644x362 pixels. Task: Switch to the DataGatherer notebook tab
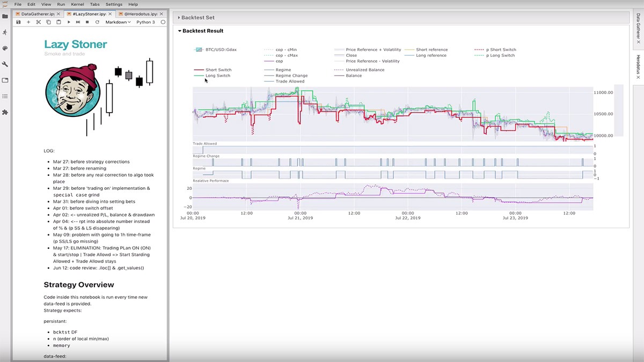pos(38,13)
